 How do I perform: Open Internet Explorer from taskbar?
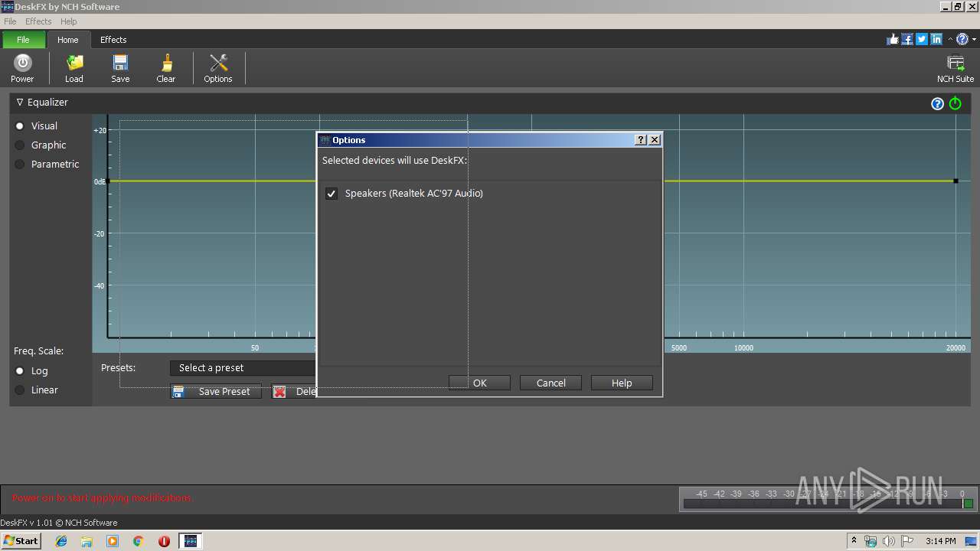coord(61,541)
